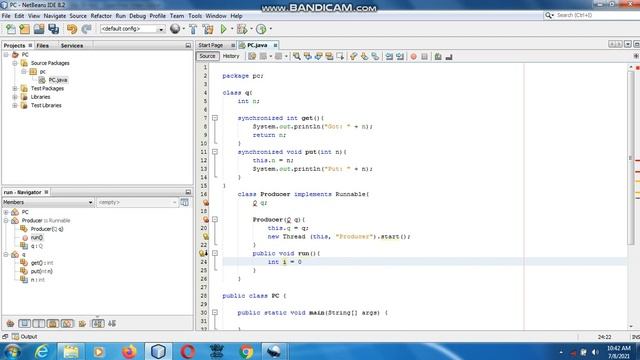
Task: Click the Chrome icon in the taskbar
Action: tap(246, 351)
